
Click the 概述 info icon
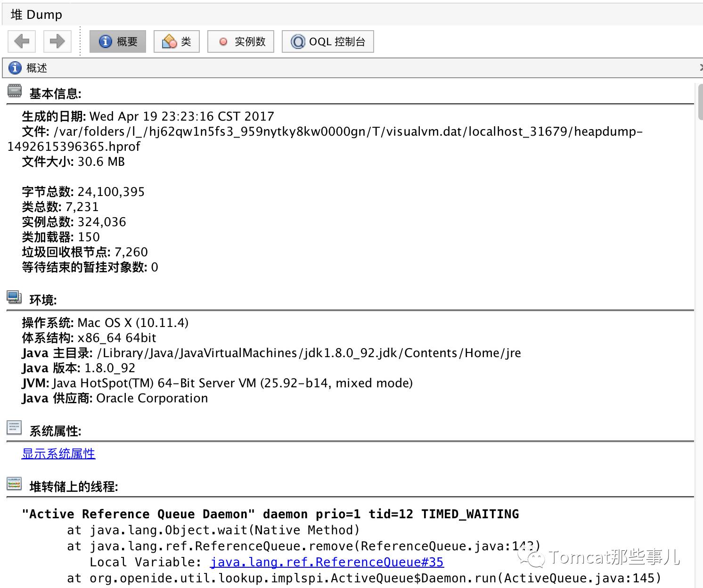(x=15, y=68)
